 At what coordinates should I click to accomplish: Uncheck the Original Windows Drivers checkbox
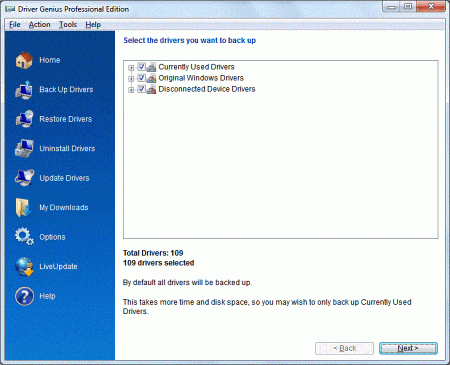142,78
